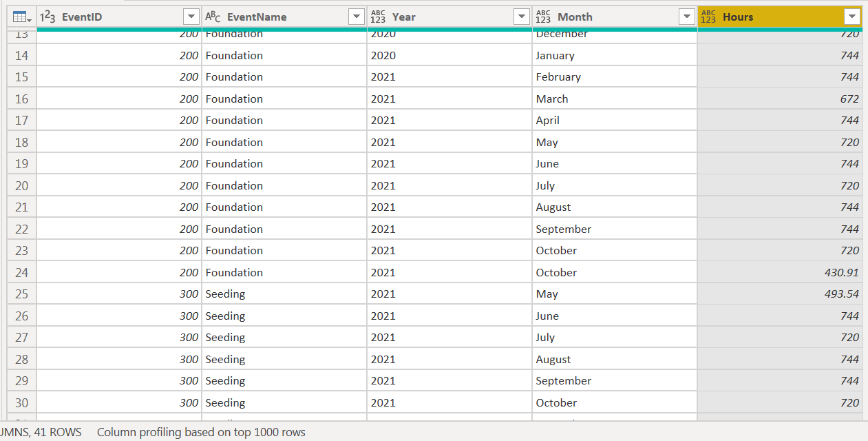Select row number 30
The image size is (868, 441).
pos(22,402)
